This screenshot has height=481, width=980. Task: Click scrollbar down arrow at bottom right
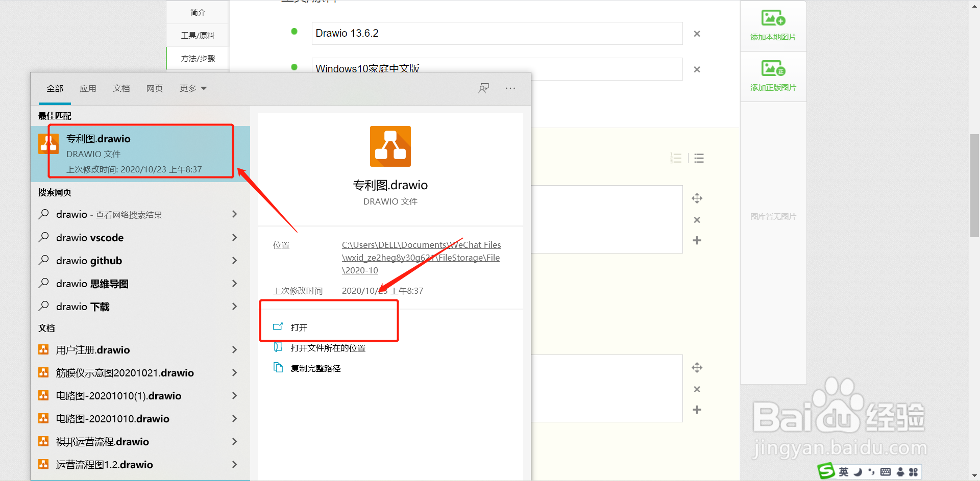(974, 475)
